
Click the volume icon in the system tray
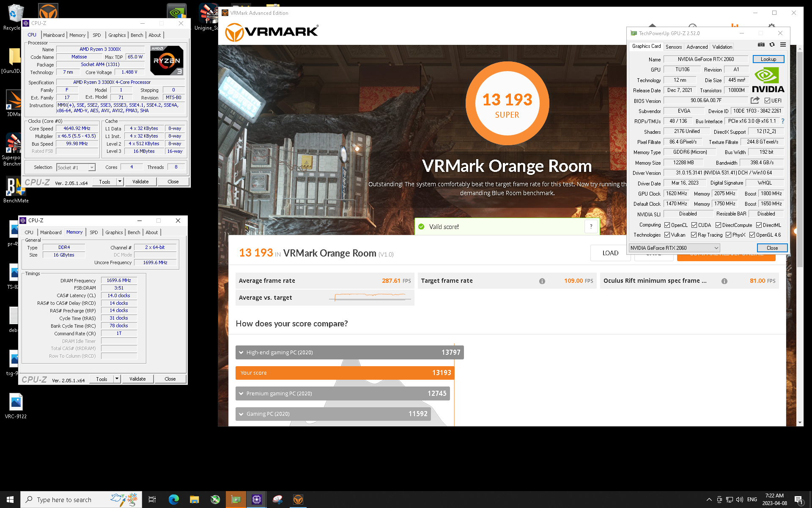pos(739,500)
